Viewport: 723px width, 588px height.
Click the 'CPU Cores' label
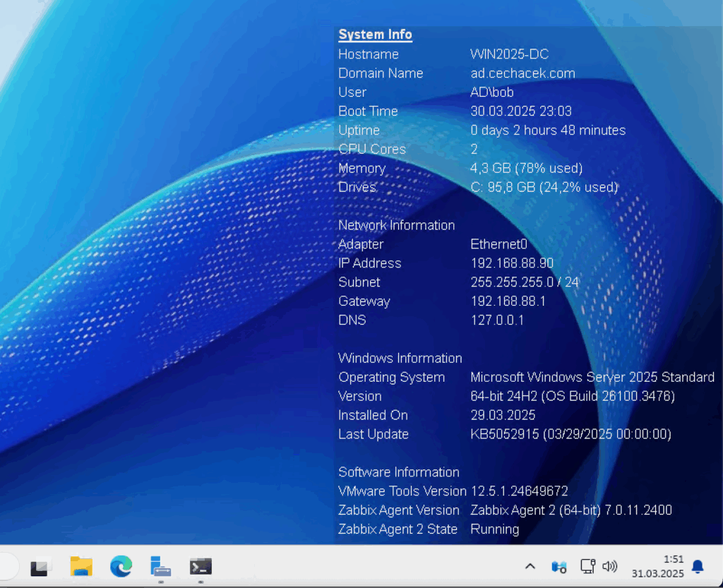(372, 150)
